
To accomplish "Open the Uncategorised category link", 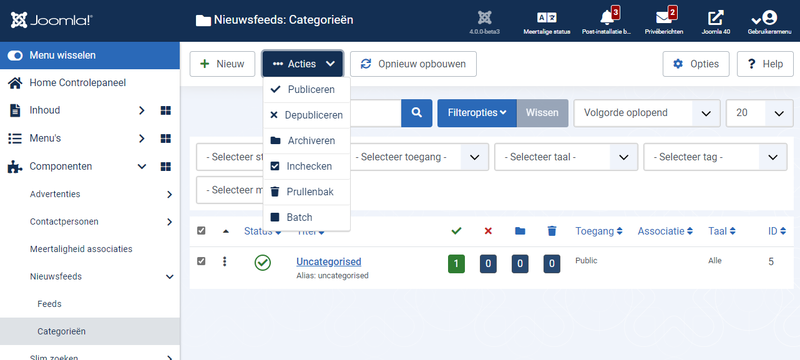I will tap(329, 262).
